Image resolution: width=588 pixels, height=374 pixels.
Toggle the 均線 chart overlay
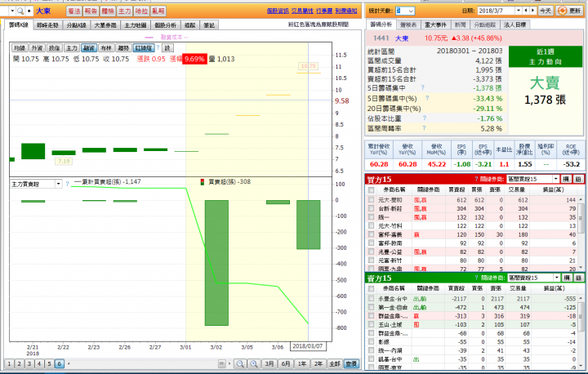click(x=20, y=48)
